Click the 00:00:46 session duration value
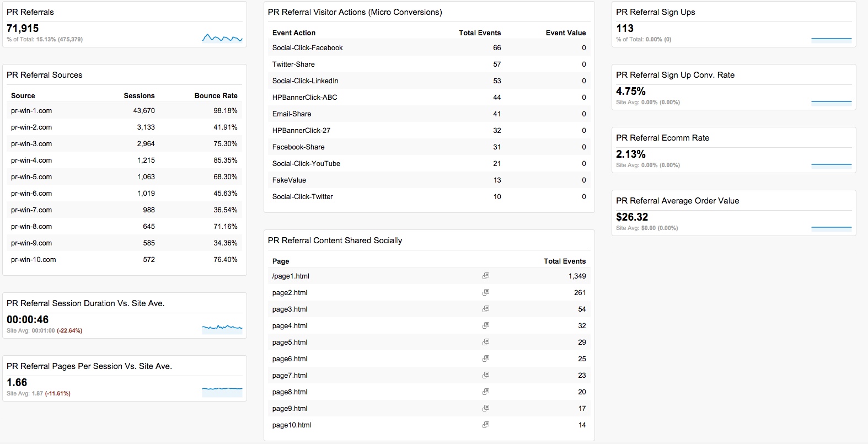 (x=28, y=320)
